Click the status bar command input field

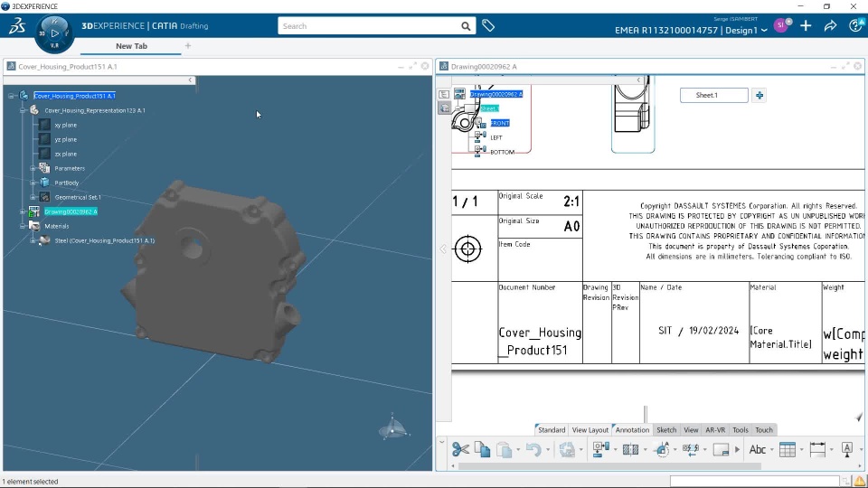tap(754, 481)
